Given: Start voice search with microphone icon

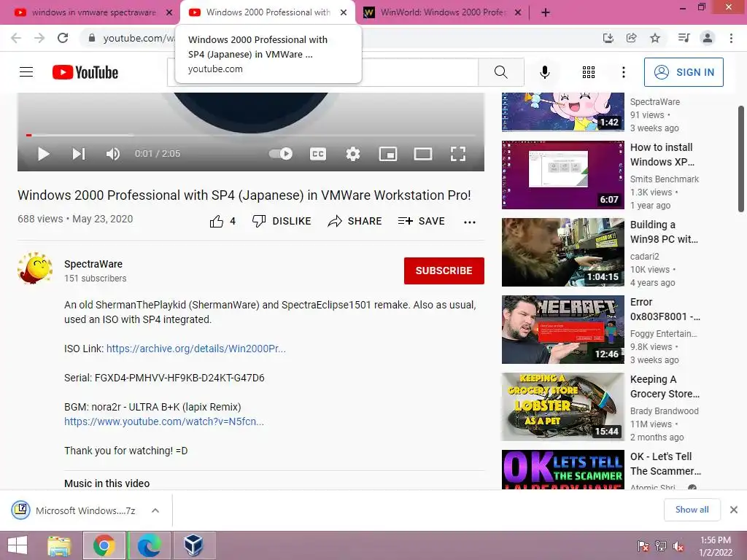Looking at the screenshot, I should pyautogui.click(x=544, y=72).
